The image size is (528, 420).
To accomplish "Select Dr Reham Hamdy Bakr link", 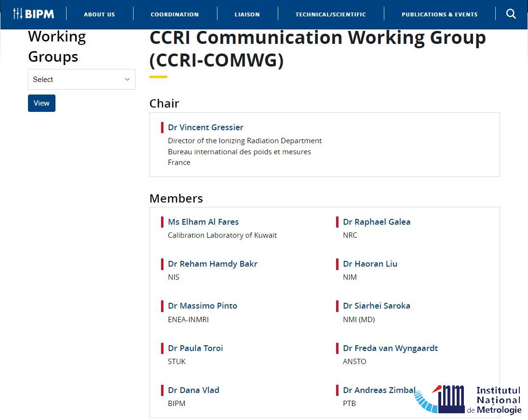I will pyautogui.click(x=213, y=264).
